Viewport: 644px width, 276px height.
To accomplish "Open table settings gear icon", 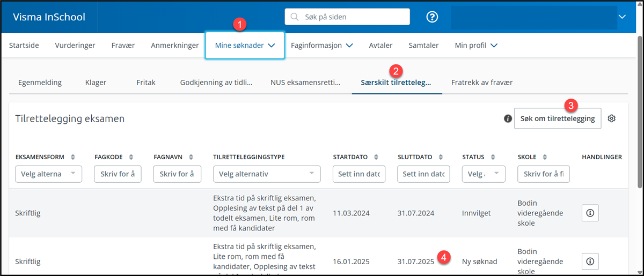I will pyautogui.click(x=611, y=118).
